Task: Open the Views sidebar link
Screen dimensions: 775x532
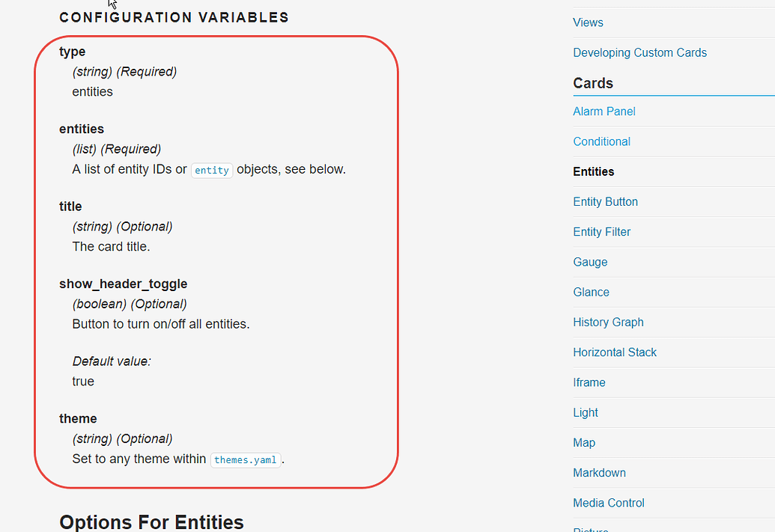Action: (588, 22)
